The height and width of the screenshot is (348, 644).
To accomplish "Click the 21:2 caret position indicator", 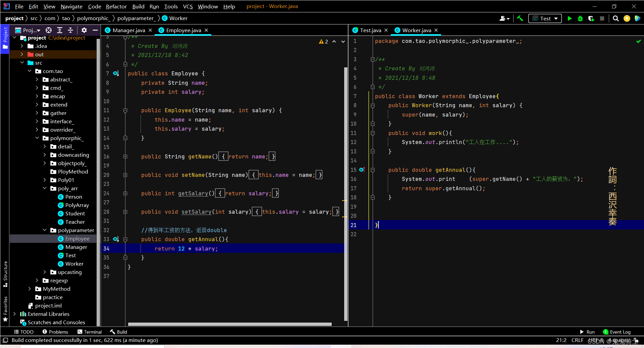I will (x=561, y=340).
